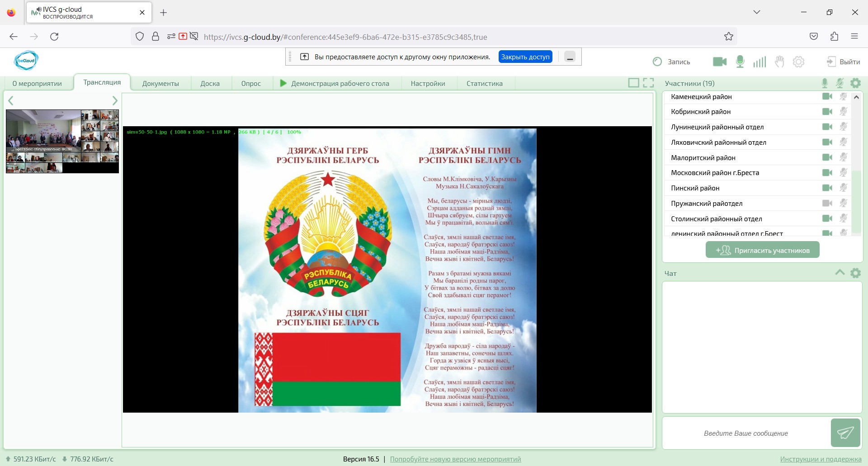The image size is (868, 466).
Task: Mute all via header muted-mic icon
Action: (x=840, y=83)
